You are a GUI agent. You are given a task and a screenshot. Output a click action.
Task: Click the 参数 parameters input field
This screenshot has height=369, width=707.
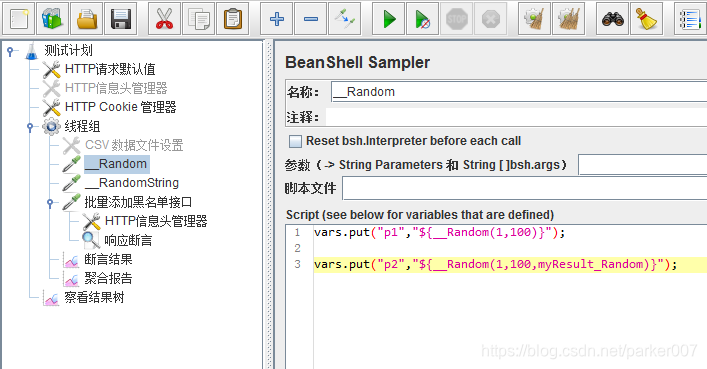(x=643, y=165)
